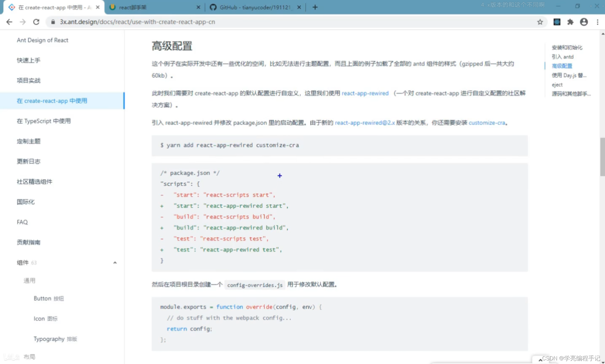This screenshot has width=605, height=364.
Task: Select 在 create-react-app 中使用 sidebar item
Action: point(62,101)
